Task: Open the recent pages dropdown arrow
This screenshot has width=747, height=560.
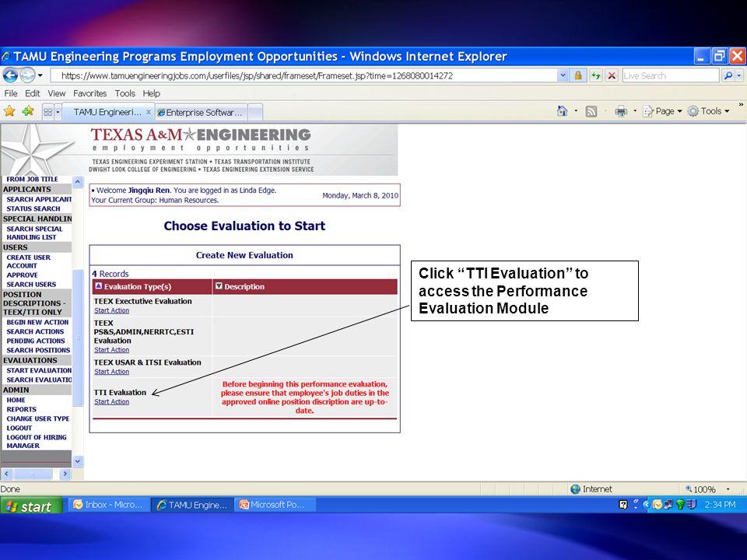Action: [x=40, y=75]
